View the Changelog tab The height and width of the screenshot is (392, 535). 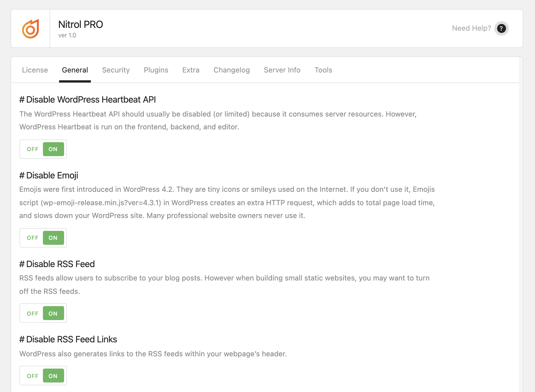232,70
